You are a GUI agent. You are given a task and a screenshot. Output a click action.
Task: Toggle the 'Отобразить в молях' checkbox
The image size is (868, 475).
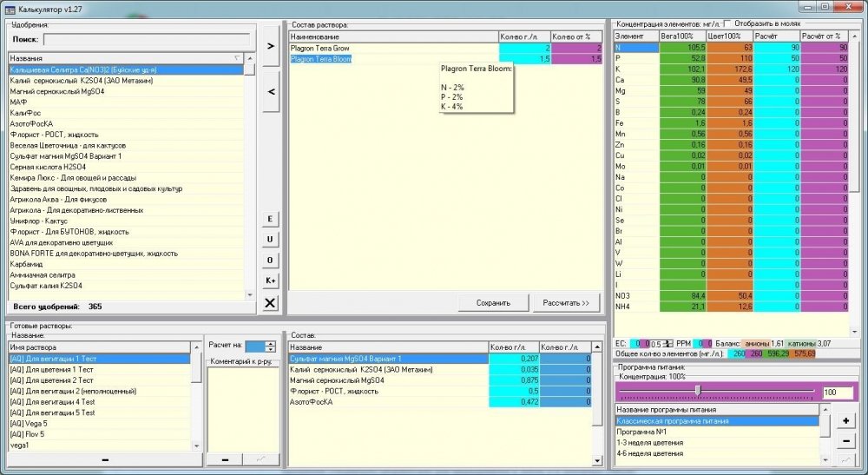click(x=727, y=23)
